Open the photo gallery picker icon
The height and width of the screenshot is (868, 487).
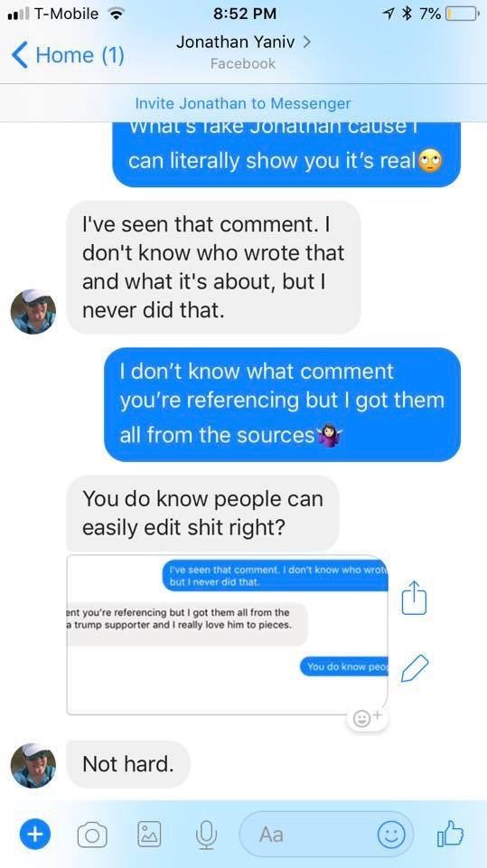coord(149,835)
